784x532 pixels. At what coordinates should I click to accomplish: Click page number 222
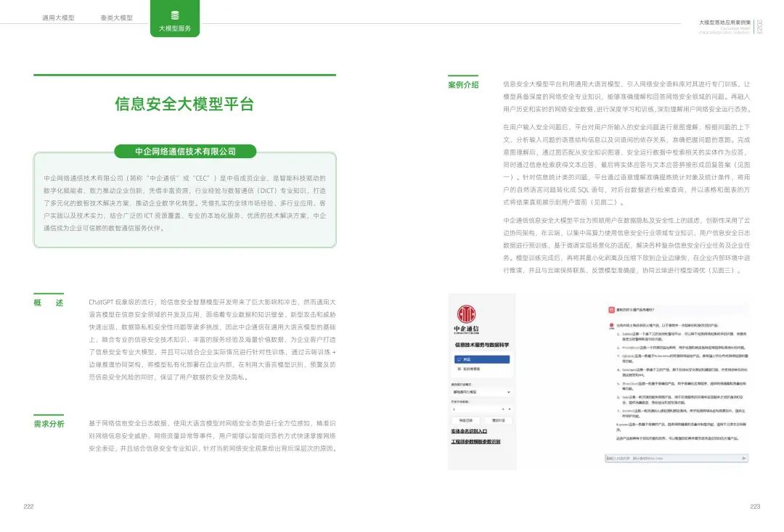(x=28, y=507)
